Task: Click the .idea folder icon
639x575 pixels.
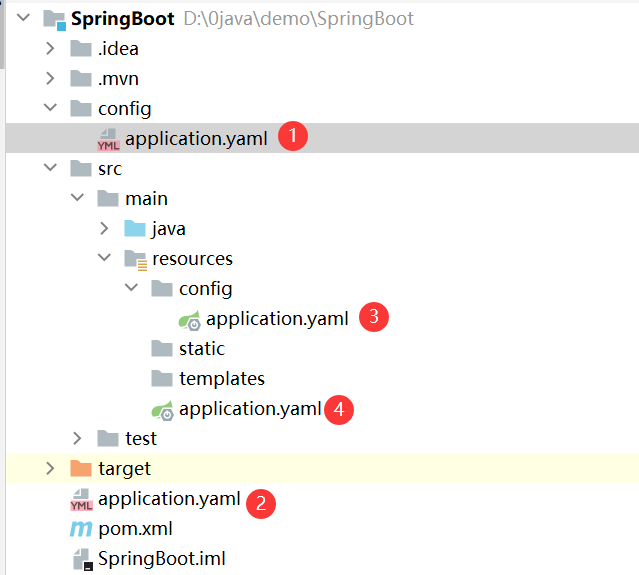Action: tap(81, 48)
